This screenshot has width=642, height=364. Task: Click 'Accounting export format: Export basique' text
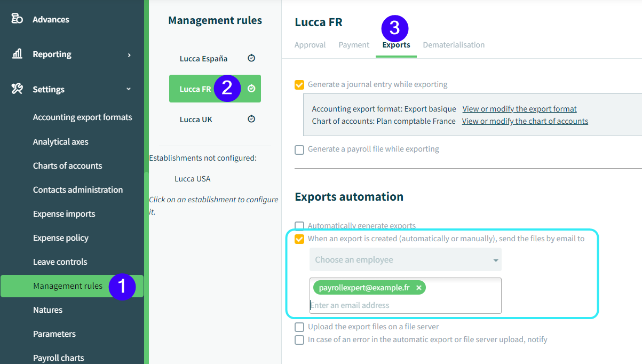click(x=384, y=108)
